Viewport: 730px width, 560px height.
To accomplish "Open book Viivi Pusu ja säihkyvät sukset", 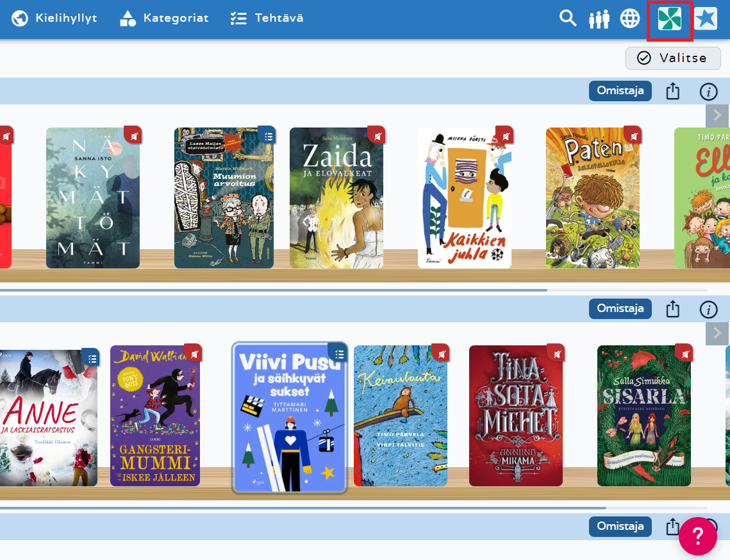I will point(290,418).
